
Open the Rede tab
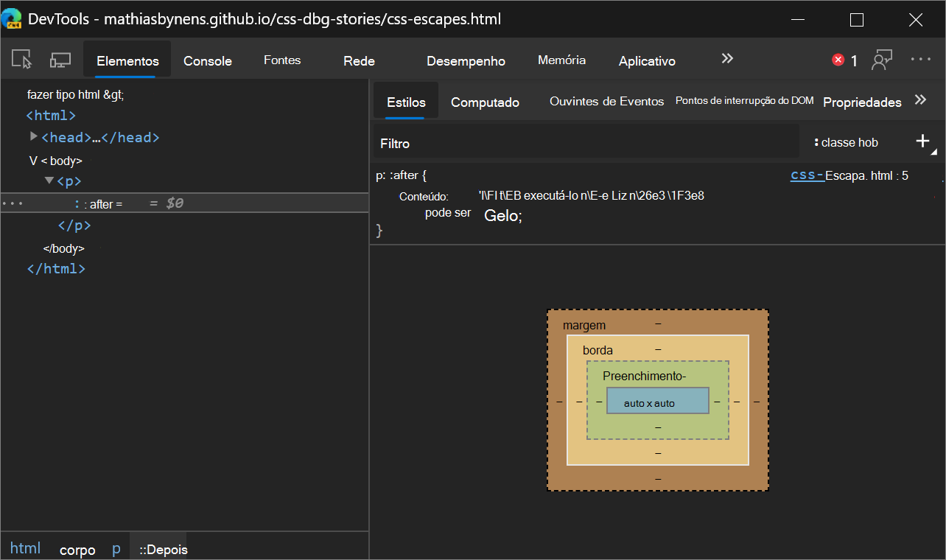[359, 61]
